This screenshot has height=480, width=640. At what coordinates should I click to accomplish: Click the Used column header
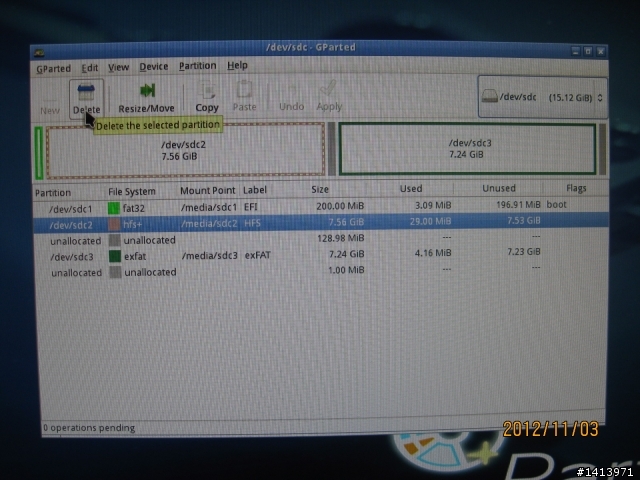pos(411,189)
